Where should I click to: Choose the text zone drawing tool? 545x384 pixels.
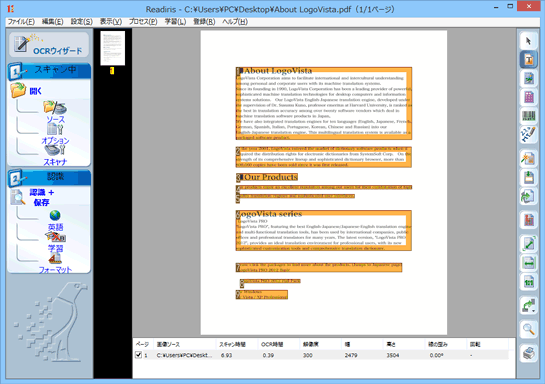coord(528,59)
